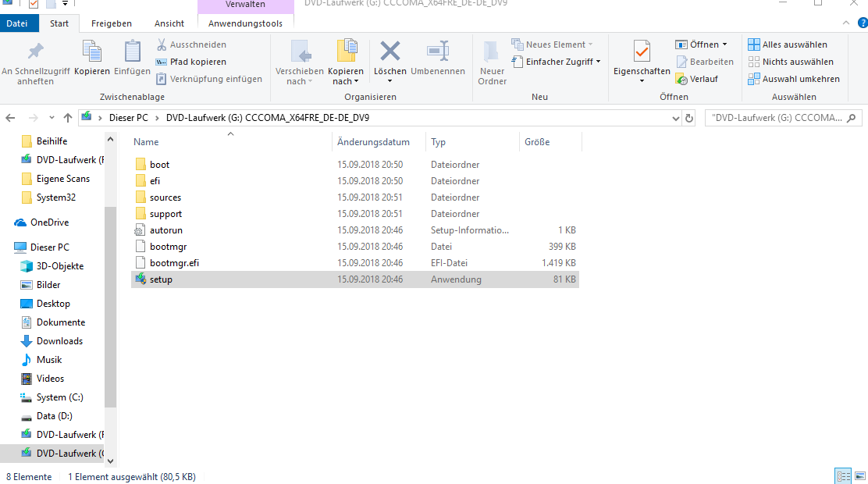
Task: Go back with the back arrow
Action: point(10,118)
